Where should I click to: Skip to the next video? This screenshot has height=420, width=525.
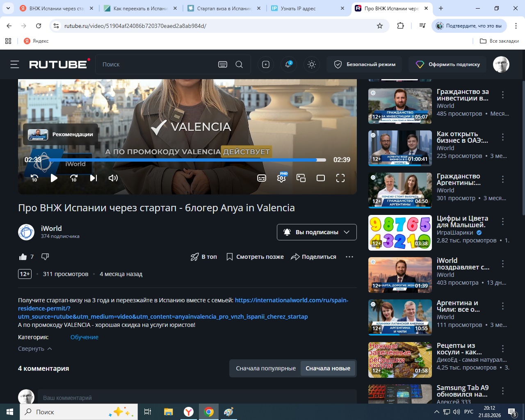click(x=94, y=178)
